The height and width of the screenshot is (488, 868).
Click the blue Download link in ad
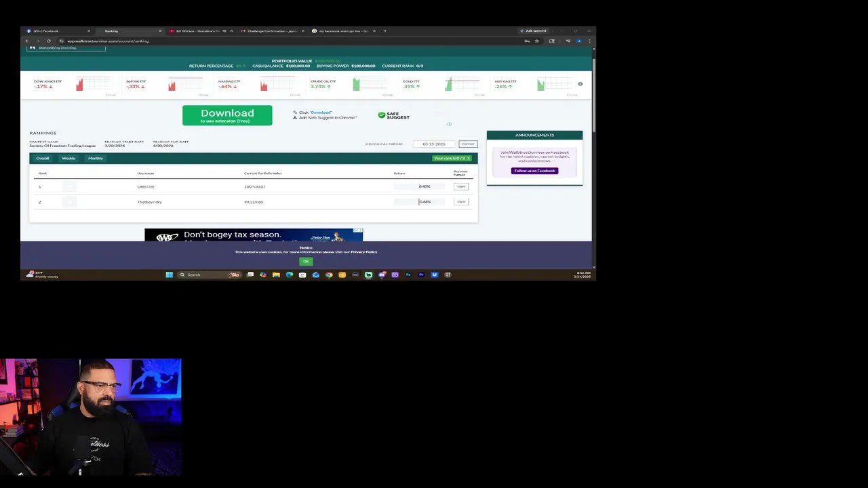pyautogui.click(x=321, y=113)
